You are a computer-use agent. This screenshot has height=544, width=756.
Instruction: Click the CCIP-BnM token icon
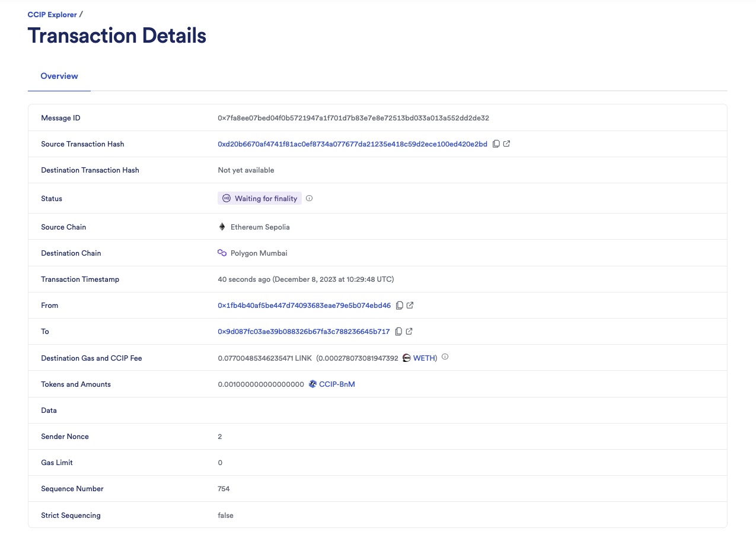click(x=312, y=384)
